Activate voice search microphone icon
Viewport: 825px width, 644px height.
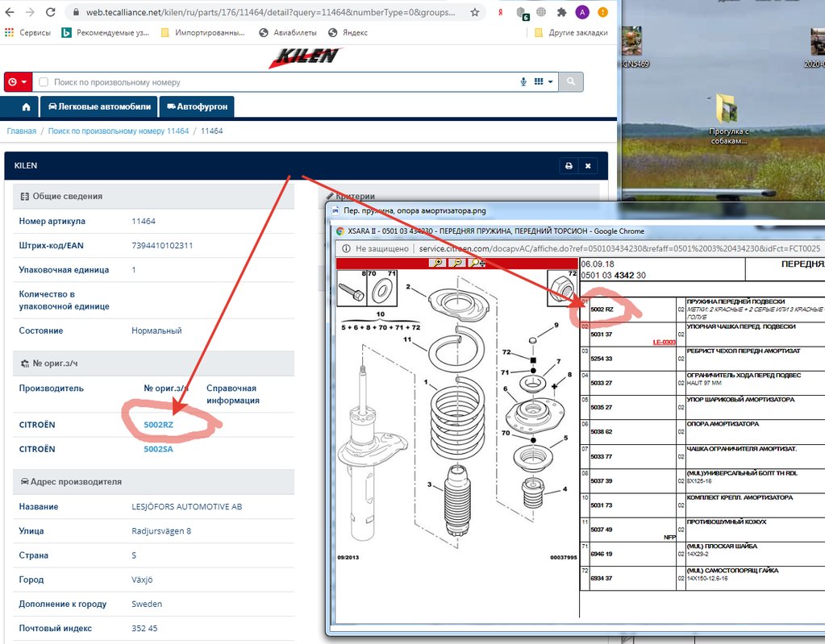pyautogui.click(x=523, y=82)
